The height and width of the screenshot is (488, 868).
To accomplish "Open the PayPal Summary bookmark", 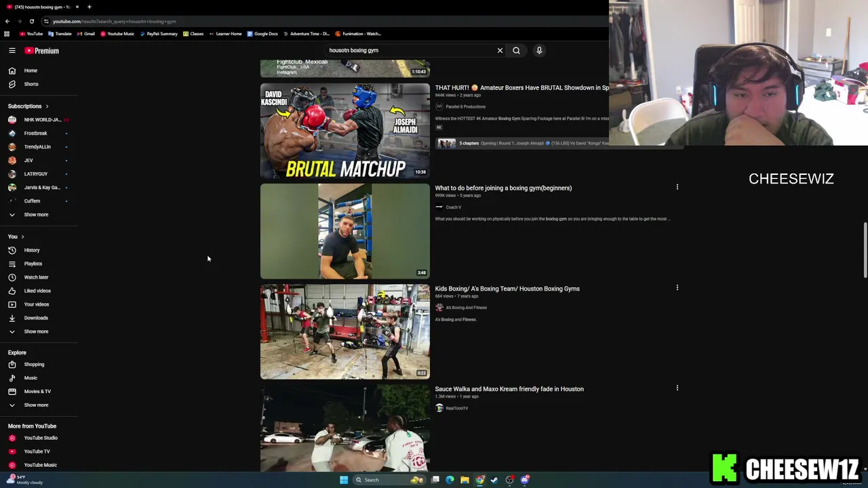I will click(x=158, y=34).
